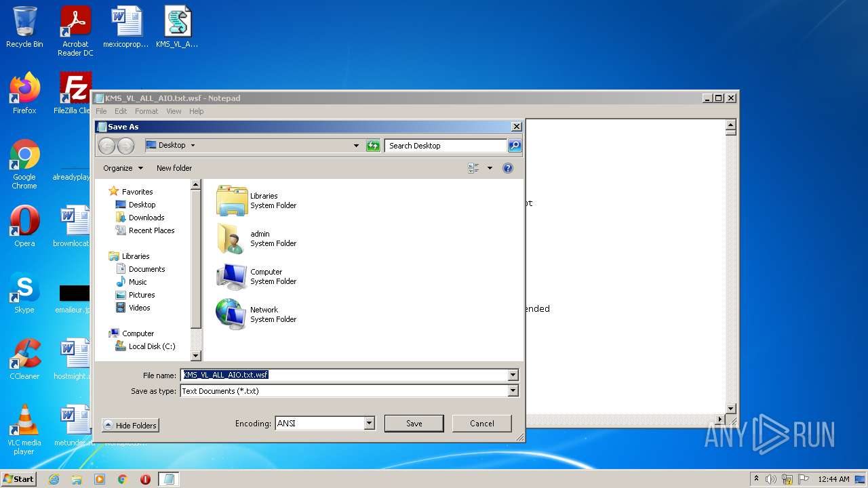The width and height of the screenshot is (868, 488).
Task: Click the taskbar clock
Action: 833,479
